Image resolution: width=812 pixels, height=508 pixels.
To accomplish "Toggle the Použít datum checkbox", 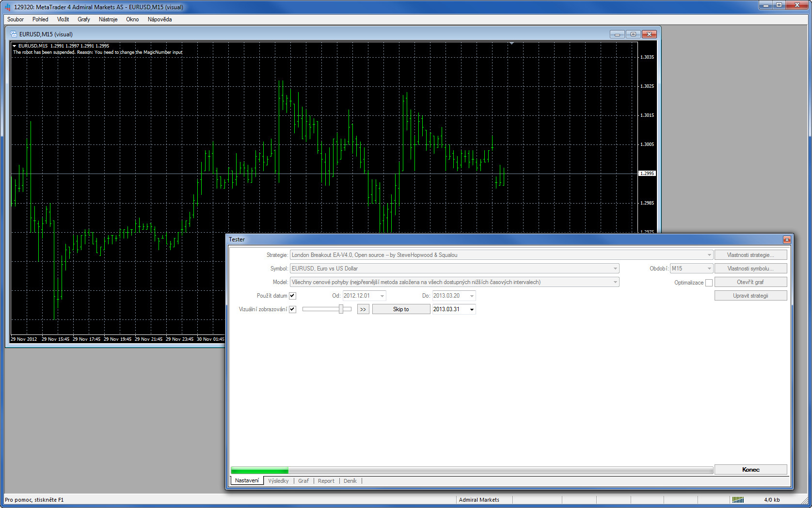I will pyautogui.click(x=292, y=296).
